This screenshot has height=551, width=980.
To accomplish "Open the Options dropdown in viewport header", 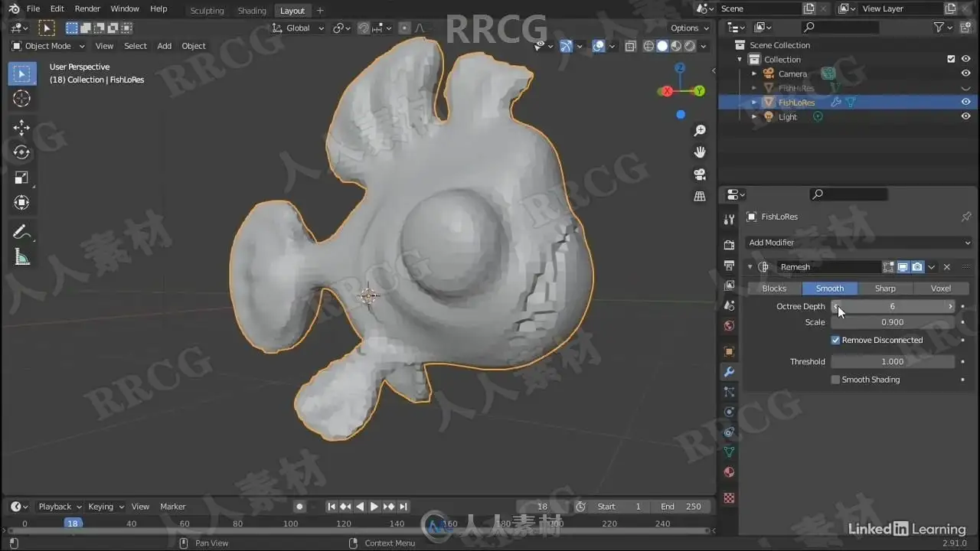I will pyautogui.click(x=689, y=28).
